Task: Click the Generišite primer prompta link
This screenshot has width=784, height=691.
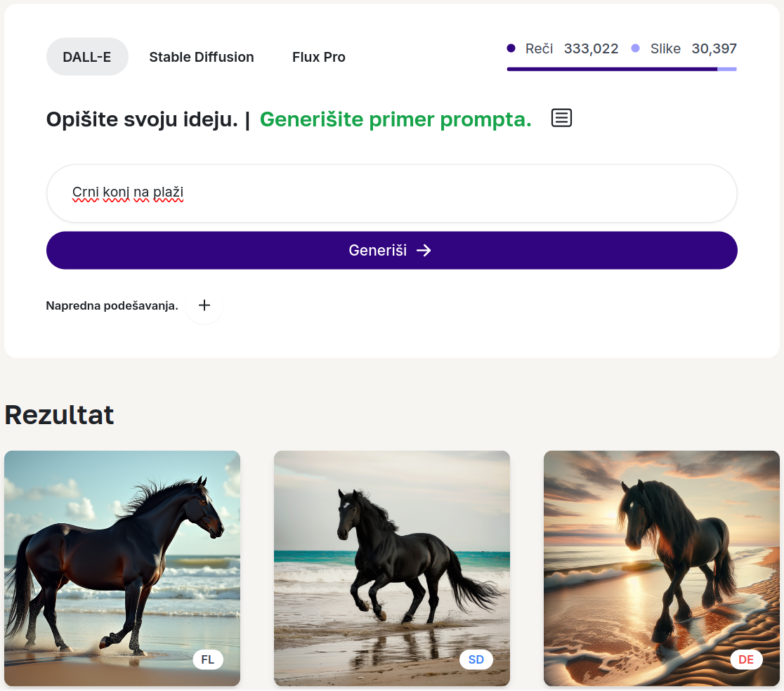Action: pos(396,119)
